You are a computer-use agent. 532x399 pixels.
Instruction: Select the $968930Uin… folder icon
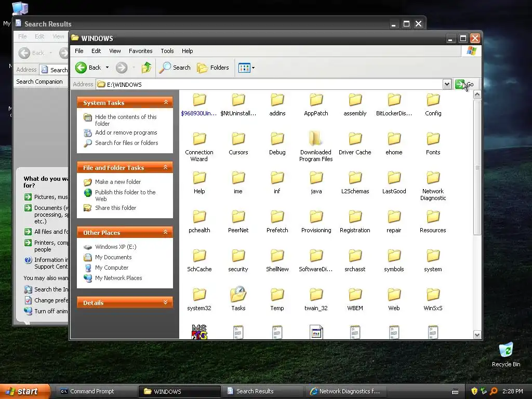(199, 100)
